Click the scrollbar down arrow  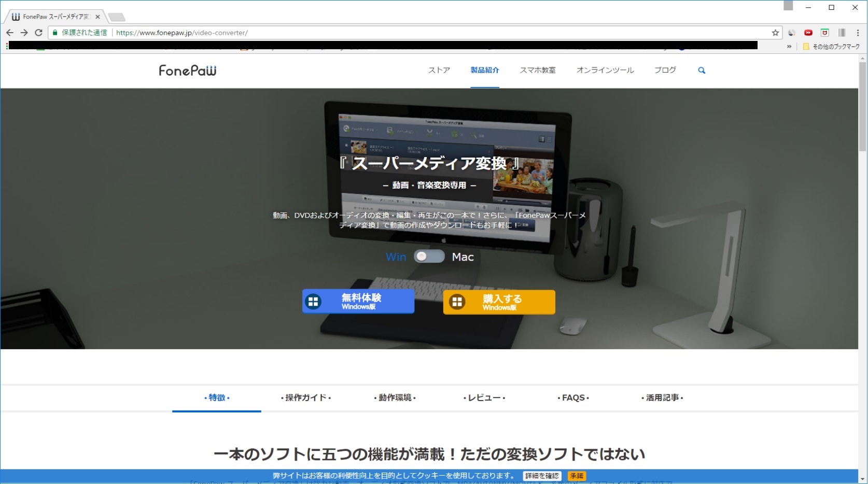863,479
